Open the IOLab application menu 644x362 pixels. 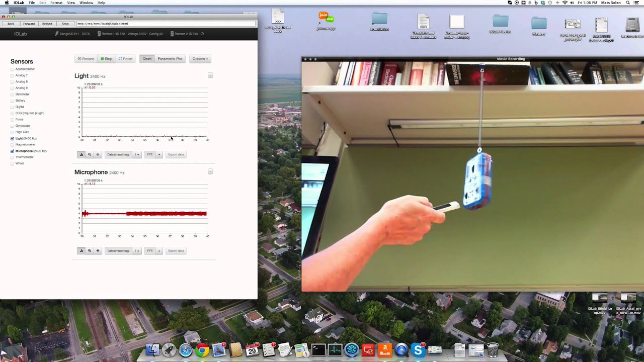click(19, 3)
